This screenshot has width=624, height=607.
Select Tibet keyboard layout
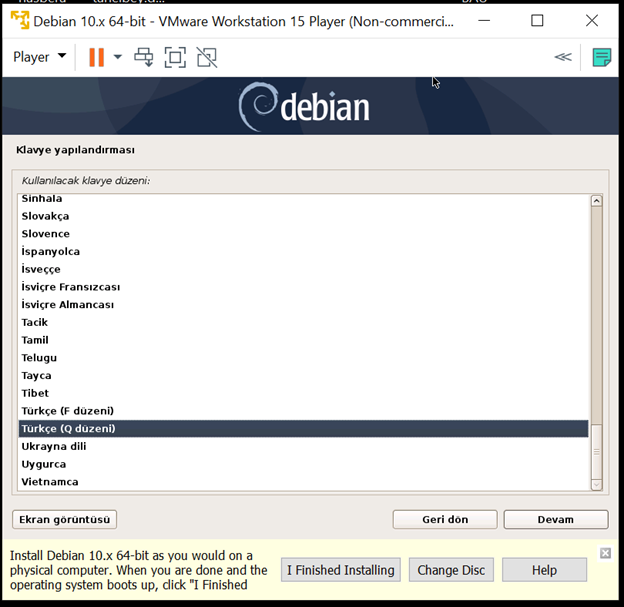point(303,393)
